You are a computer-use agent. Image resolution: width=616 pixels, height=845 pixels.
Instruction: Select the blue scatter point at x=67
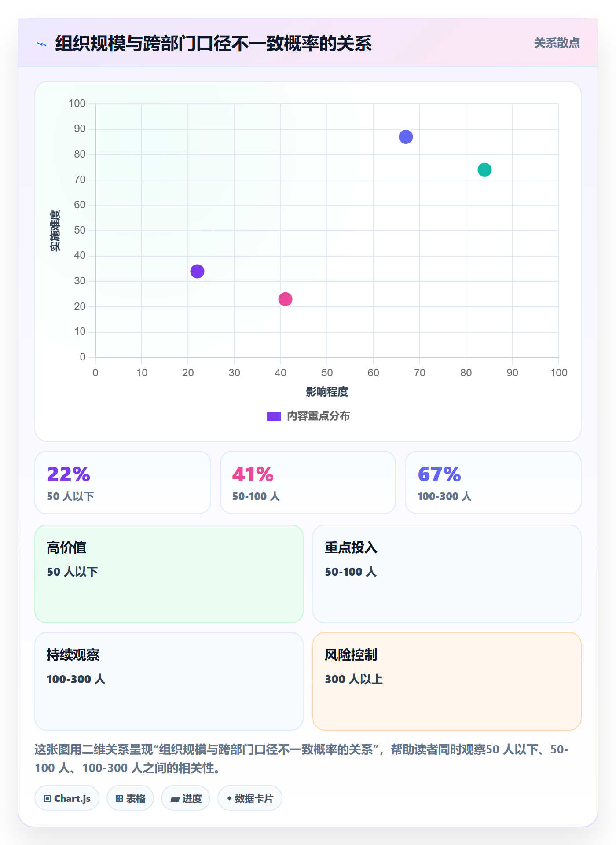click(406, 137)
